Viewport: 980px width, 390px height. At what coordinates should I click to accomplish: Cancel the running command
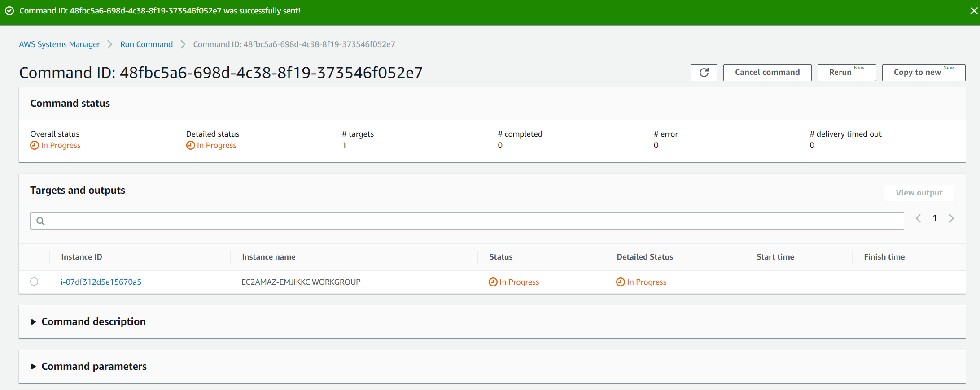tap(767, 73)
